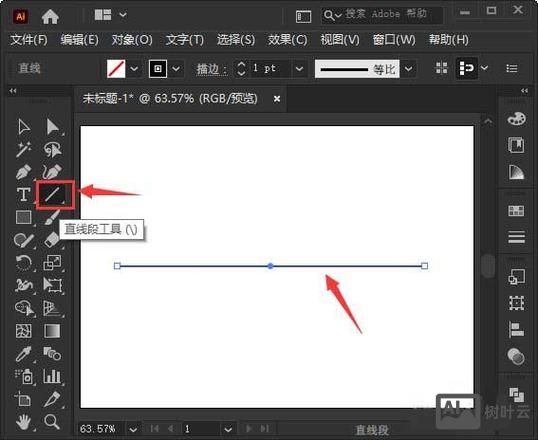The image size is (538, 440).
Task: Select the Artboard tool
Action: 23,399
